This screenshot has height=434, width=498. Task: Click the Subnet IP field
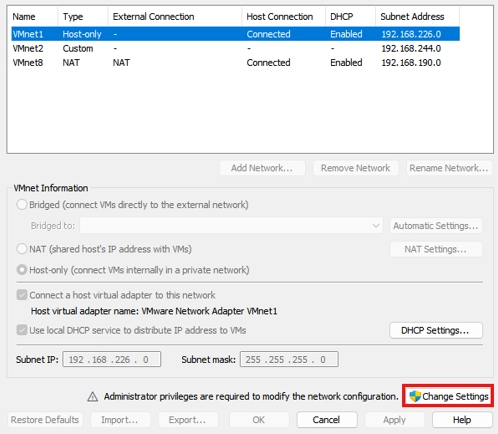(112, 359)
